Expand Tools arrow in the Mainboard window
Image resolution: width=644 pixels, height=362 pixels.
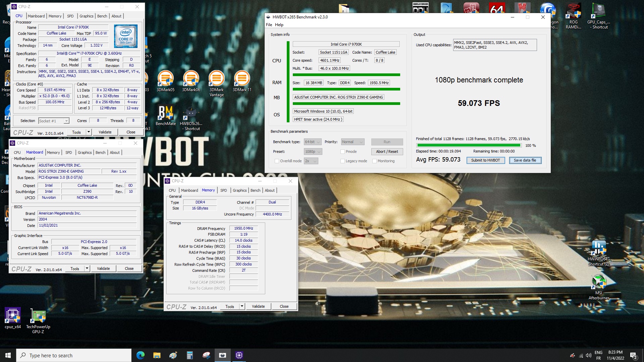(x=87, y=268)
